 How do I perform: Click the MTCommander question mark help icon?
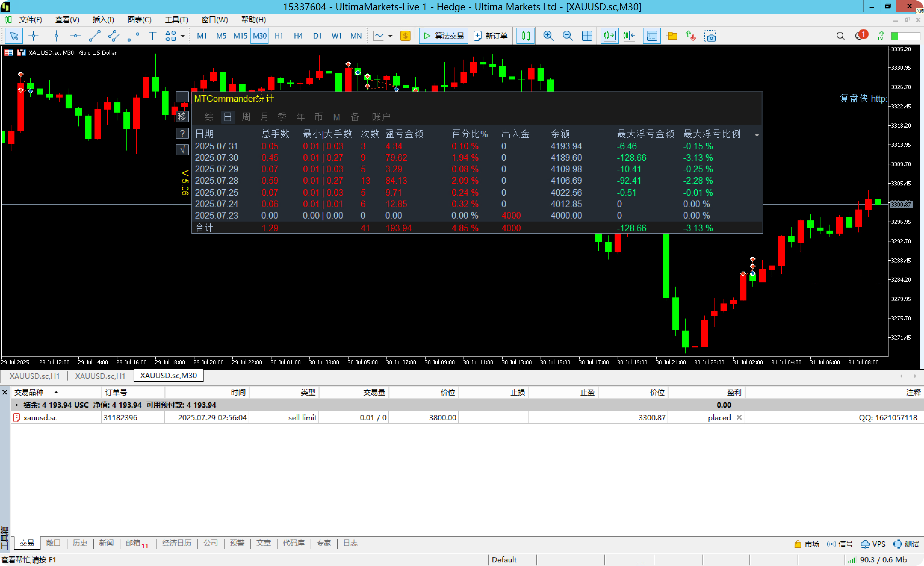click(x=182, y=133)
